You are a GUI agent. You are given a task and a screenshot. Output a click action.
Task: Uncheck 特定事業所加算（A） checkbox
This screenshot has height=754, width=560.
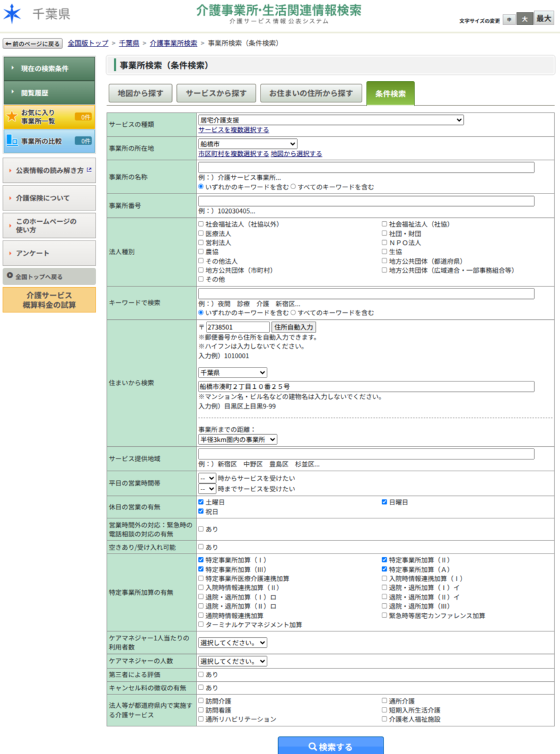pyautogui.click(x=384, y=569)
